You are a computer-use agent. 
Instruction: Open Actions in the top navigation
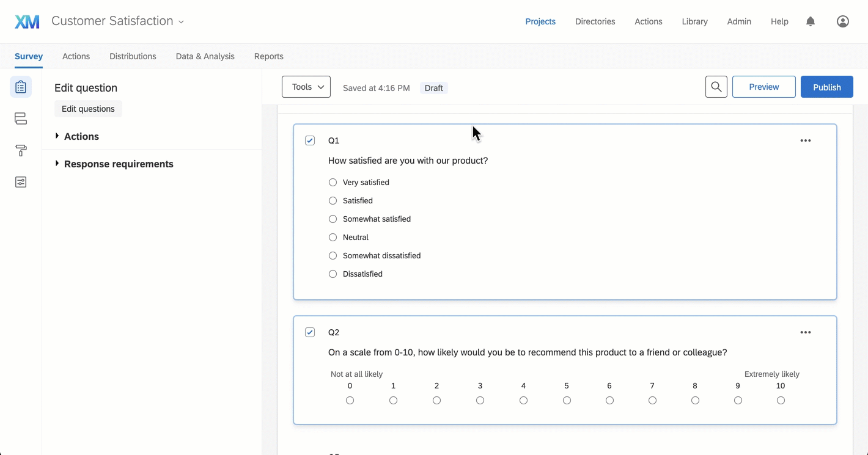coord(648,21)
